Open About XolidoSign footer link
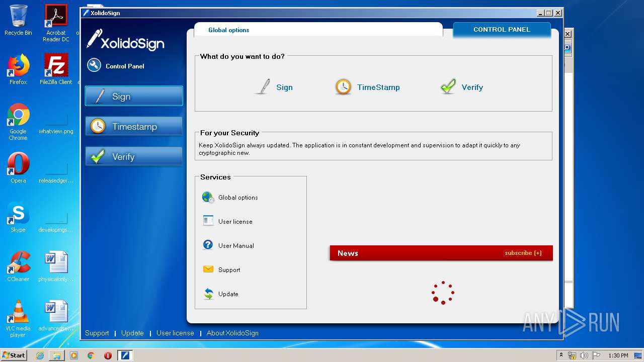The width and height of the screenshot is (644, 362). coord(232,333)
